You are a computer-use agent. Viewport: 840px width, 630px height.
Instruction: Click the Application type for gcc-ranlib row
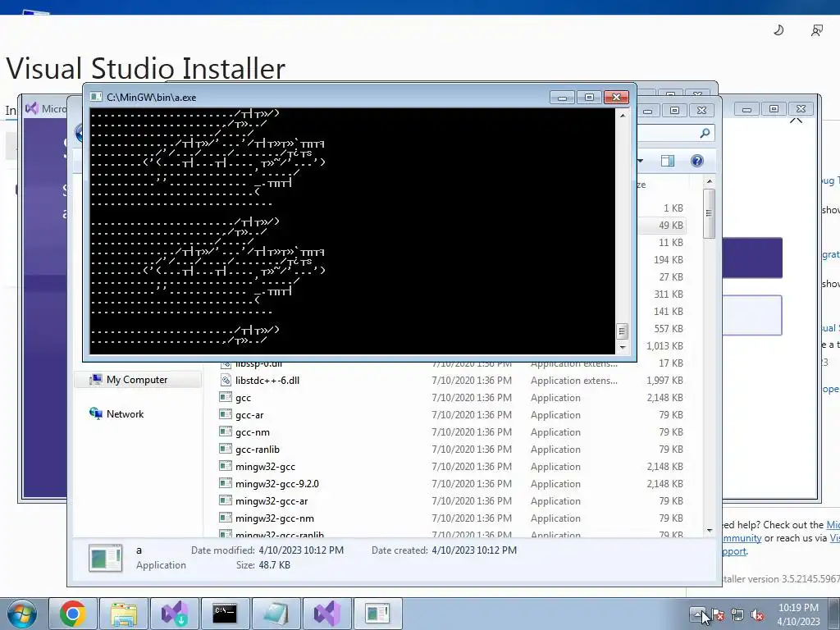[x=555, y=449]
